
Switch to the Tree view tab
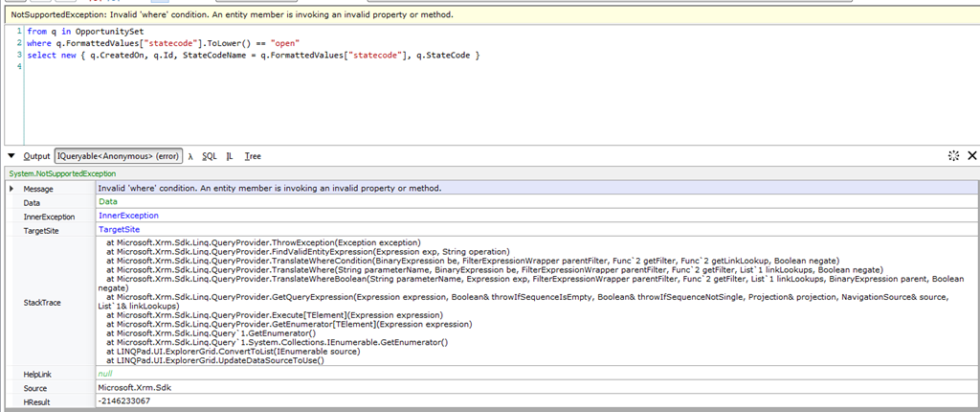253,155
